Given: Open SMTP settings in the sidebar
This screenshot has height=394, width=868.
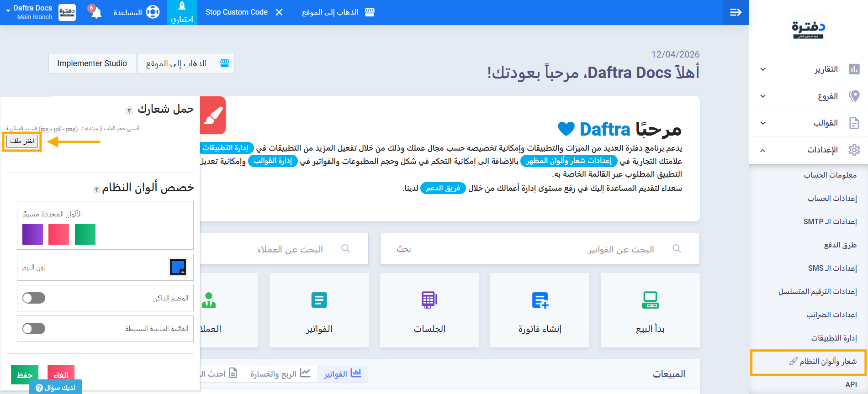Looking at the screenshot, I should [830, 222].
